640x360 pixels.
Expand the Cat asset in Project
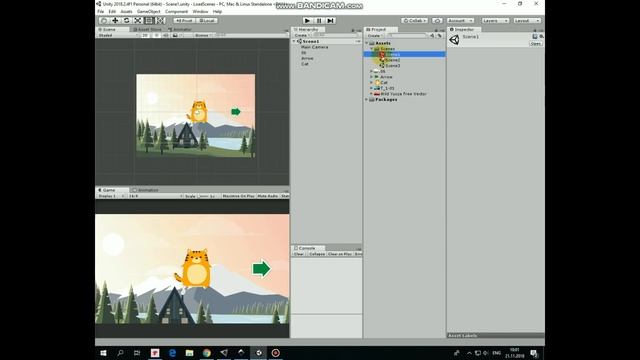(x=372, y=82)
